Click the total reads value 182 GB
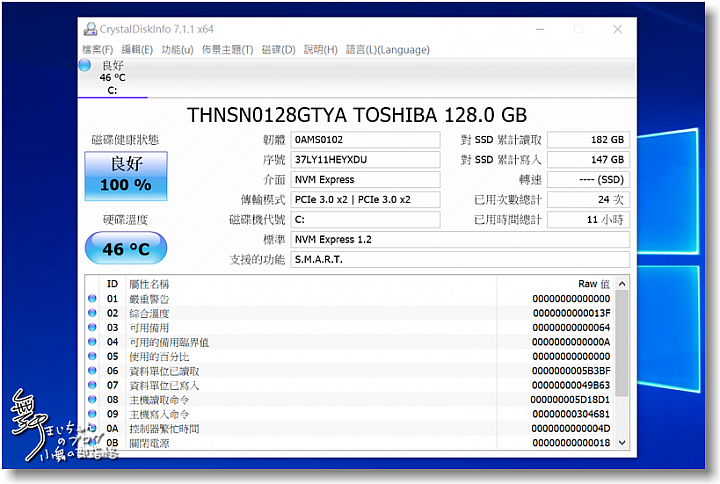The image size is (720, 484). pyautogui.click(x=588, y=140)
